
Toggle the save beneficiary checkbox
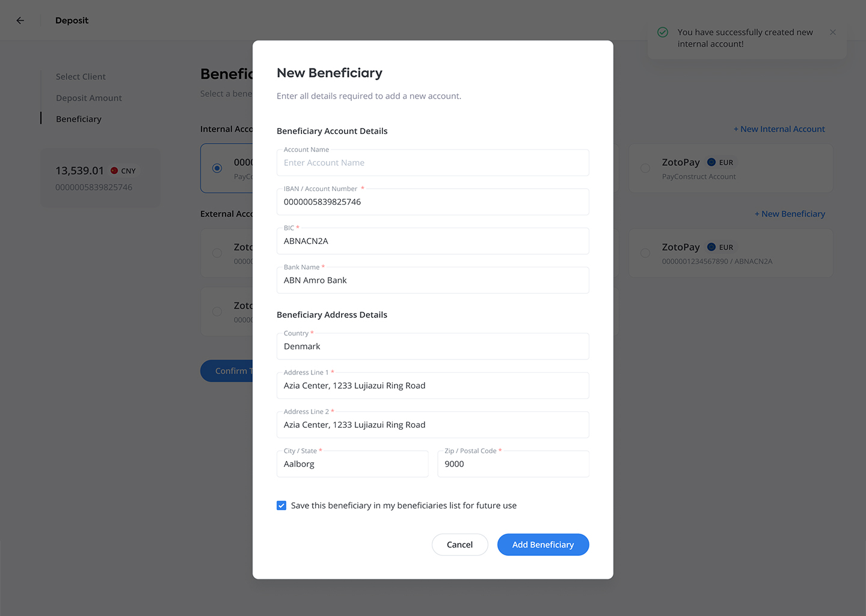coord(281,505)
